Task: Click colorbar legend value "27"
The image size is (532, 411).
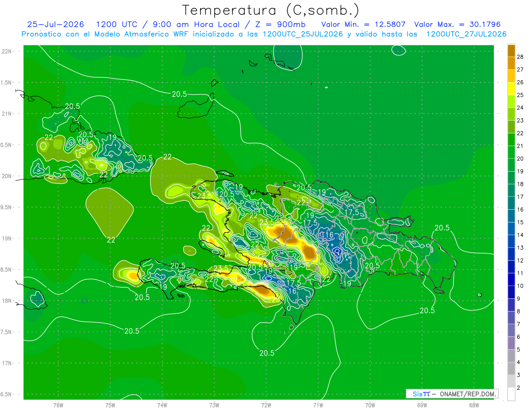Action: (520, 70)
